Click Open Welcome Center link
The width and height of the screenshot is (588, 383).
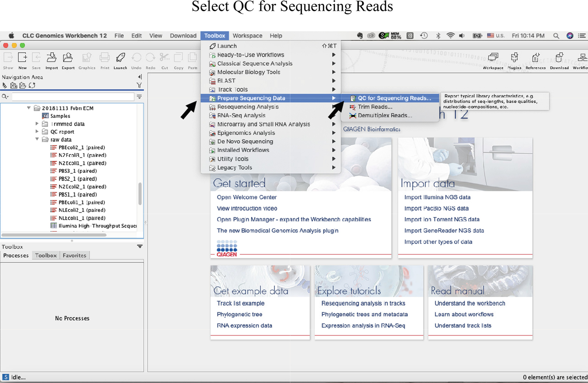(x=247, y=197)
